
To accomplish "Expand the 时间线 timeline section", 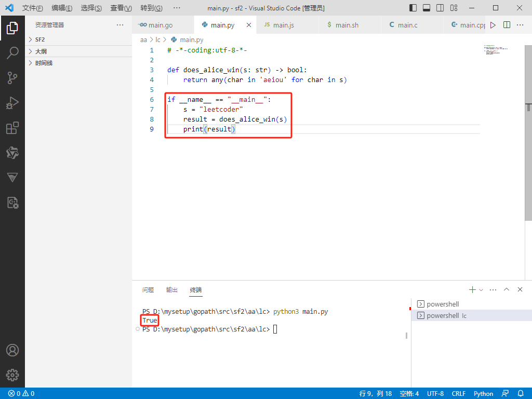I will [x=79, y=63].
